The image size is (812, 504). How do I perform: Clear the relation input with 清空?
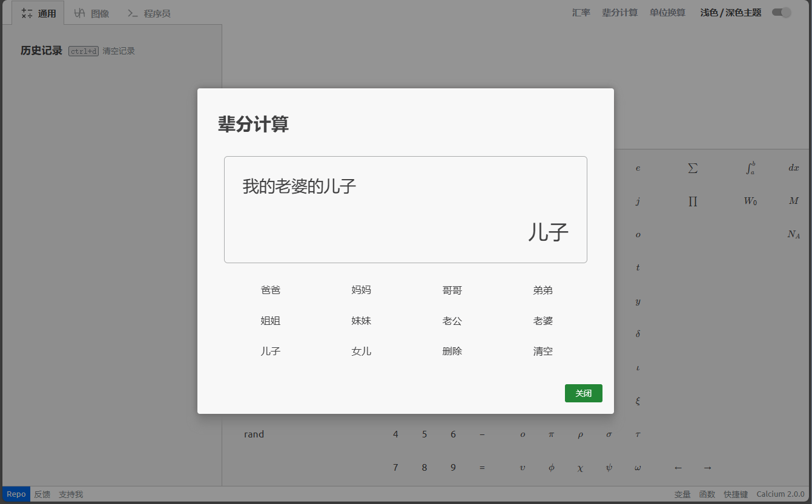pyautogui.click(x=543, y=351)
